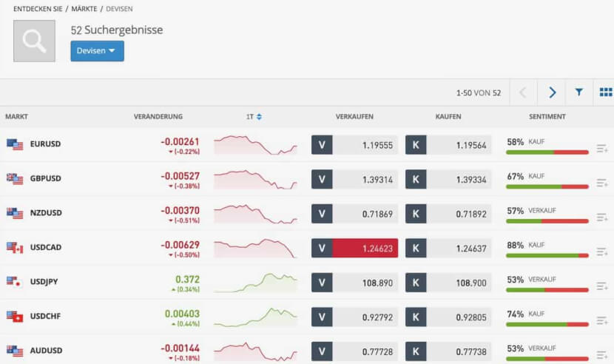This screenshot has height=364, width=614.
Task: Click VERÄNDERUNG column header
Action: point(158,117)
